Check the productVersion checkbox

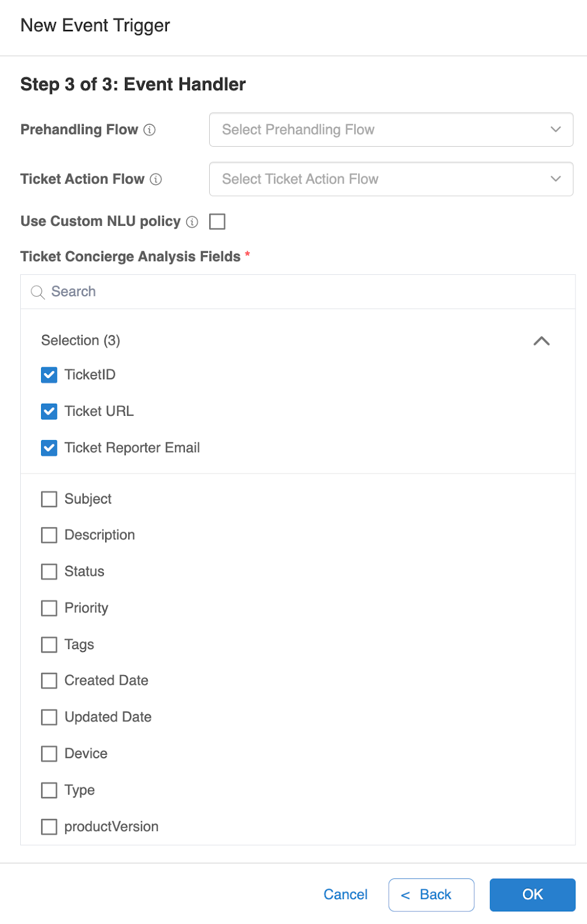[49, 827]
